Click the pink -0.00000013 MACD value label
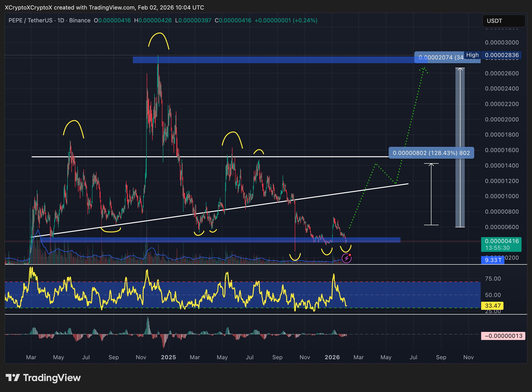The height and width of the screenshot is (392, 532). pyautogui.click(x=503, y=336)
